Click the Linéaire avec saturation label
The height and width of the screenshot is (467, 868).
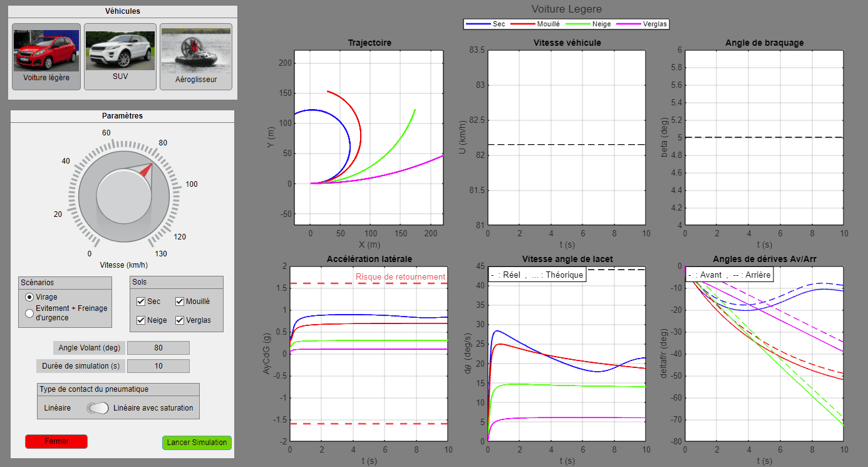tap(153, 408)
